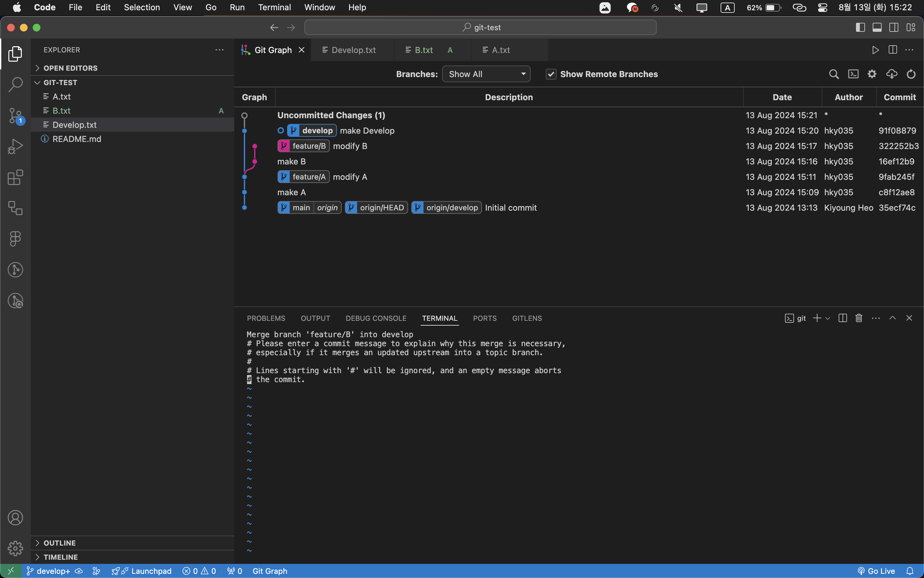Open Explorer More Actions ellipsis
The image size is (924, 578).
click(x=219, y=50)
